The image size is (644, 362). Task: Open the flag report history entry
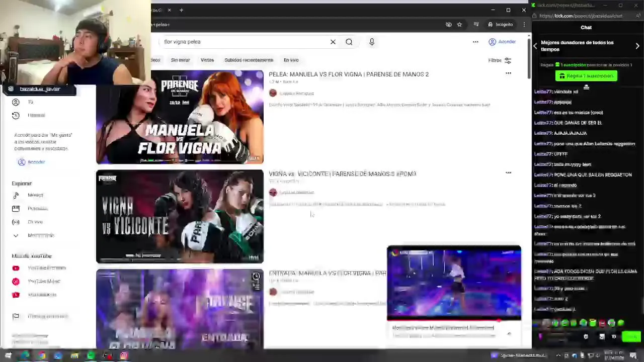tap(47, 316)
